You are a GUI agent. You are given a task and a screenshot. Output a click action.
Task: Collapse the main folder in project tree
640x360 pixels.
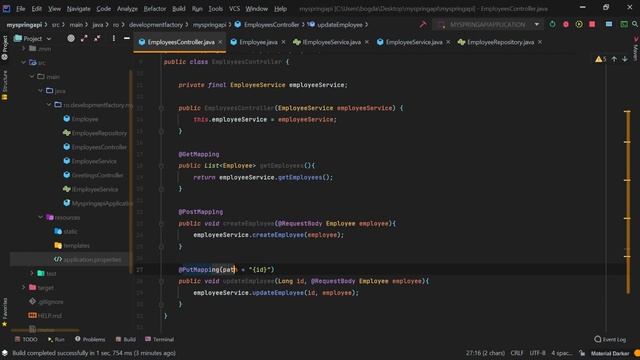[32, 76]
